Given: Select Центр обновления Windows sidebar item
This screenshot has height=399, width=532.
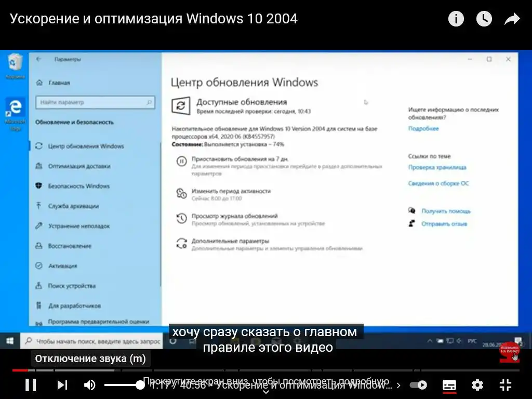Looking at the screenshot, I should [x=86, y=146].
